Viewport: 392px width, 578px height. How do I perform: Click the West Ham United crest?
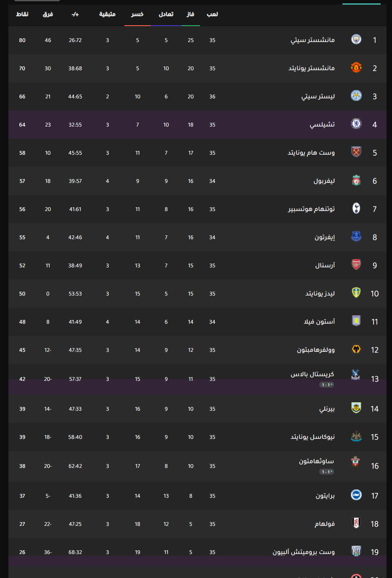pyautogui.click(x=356, y=152)
